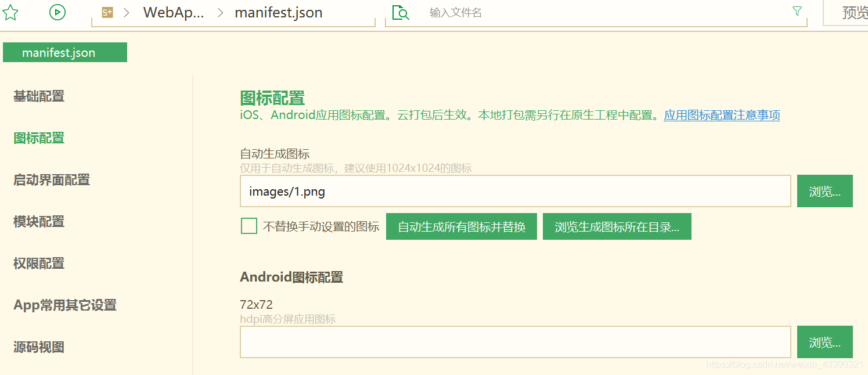868x375 pixels.
Task: Open the 应用图标配置注意事项 link
Action: coord(722,115)
